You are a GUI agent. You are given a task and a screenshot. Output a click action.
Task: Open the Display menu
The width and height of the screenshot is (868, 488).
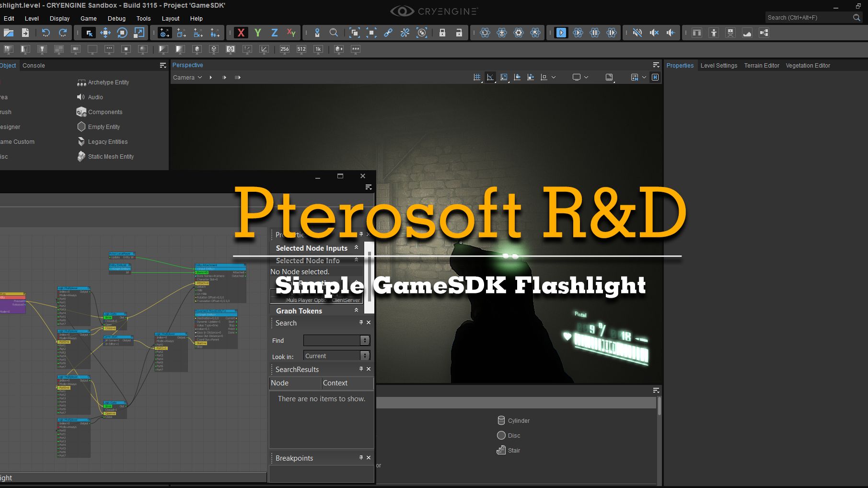(59, 18)
